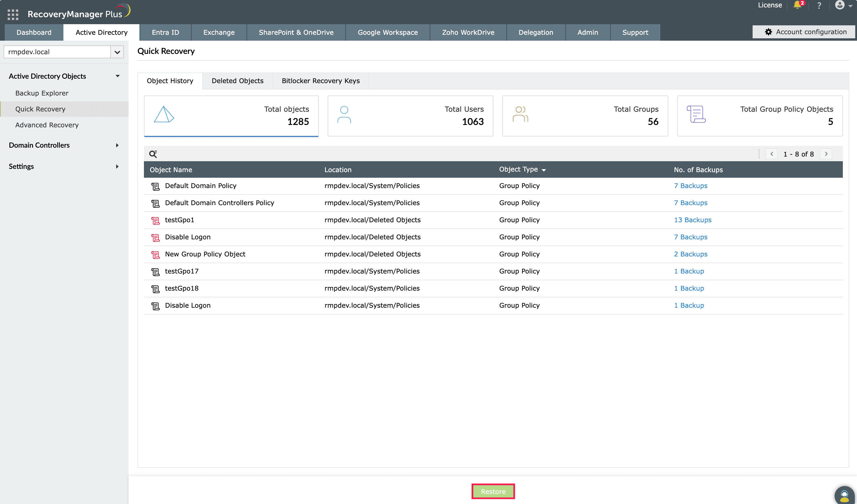Open the apps grid icon beside the logo
857x504 pixels.
[x=13, y=14]
